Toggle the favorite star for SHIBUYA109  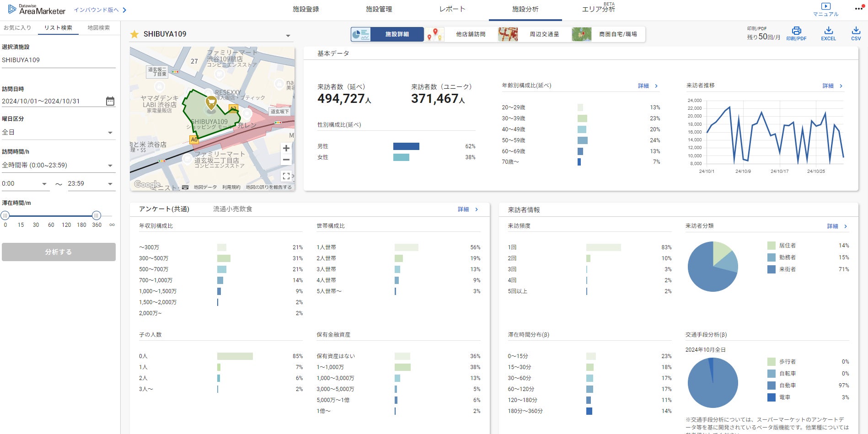point(134,34)
